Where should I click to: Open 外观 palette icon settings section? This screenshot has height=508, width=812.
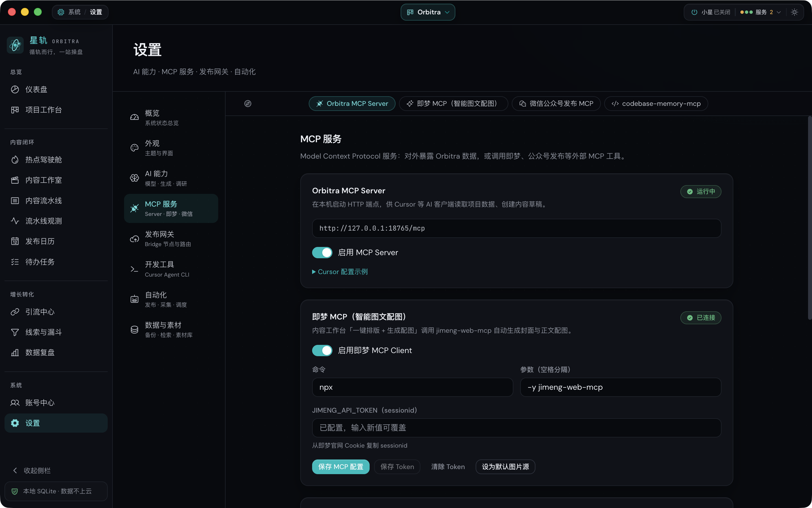pyautogui.click(x=134, y=148)
